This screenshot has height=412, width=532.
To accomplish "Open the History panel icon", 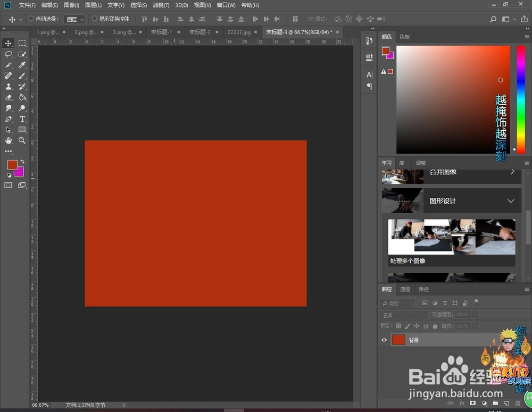I will coord(370,41).
